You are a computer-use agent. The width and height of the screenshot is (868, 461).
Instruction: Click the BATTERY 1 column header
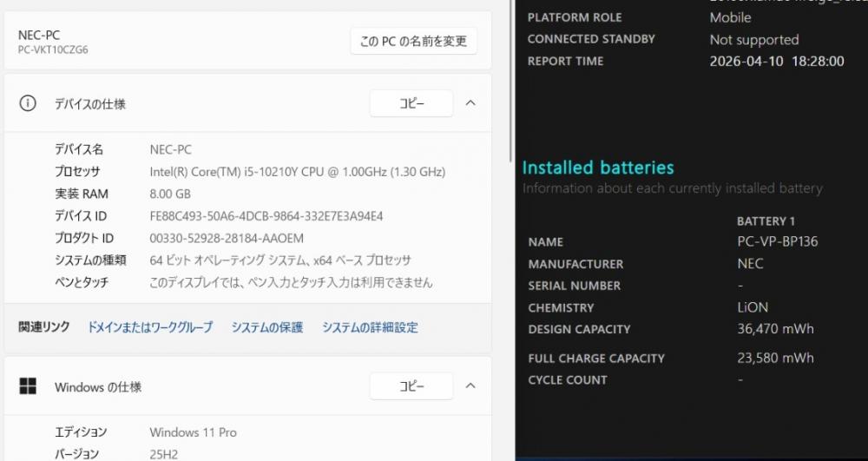[766, 221]
